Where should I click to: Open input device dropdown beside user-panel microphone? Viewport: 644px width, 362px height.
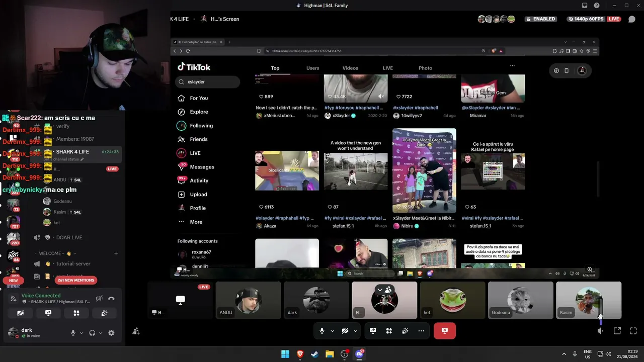(x=81, y=333)
